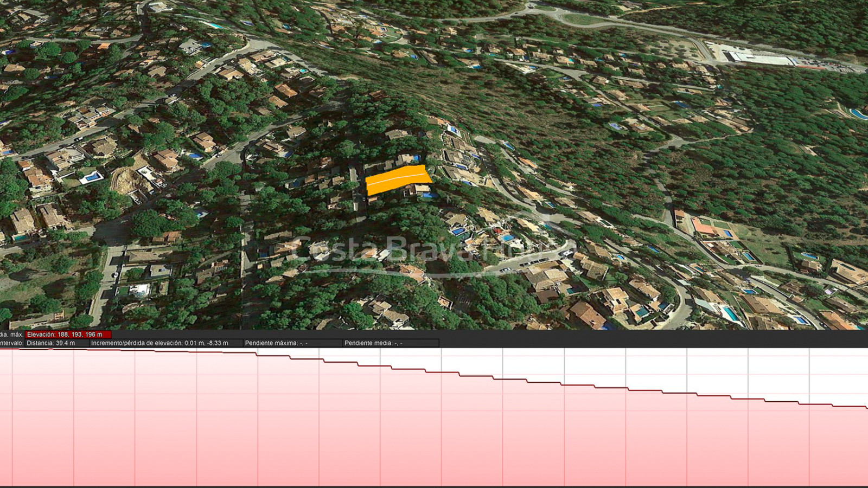Click the large white warehouse building

point(759,58)
